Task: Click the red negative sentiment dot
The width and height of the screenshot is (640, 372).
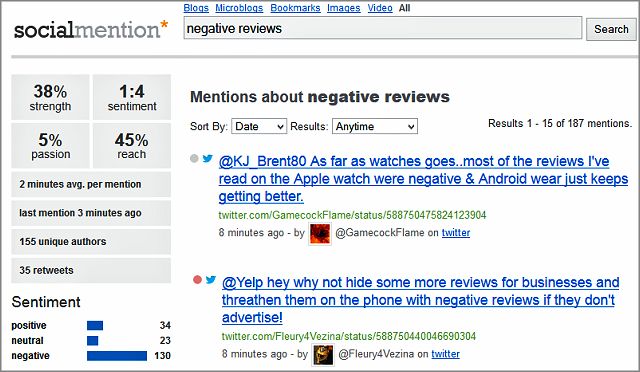Action: pos(197,280)
